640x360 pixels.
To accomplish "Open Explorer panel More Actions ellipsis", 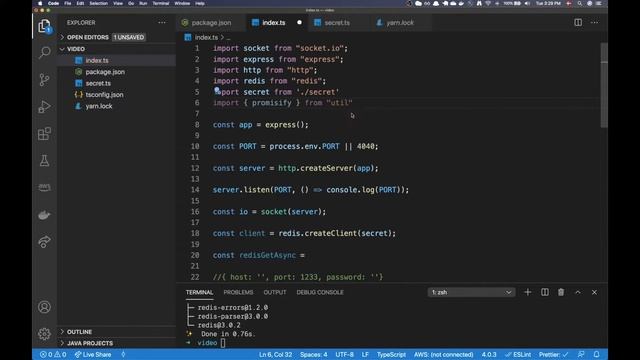I will pos(162,22).
